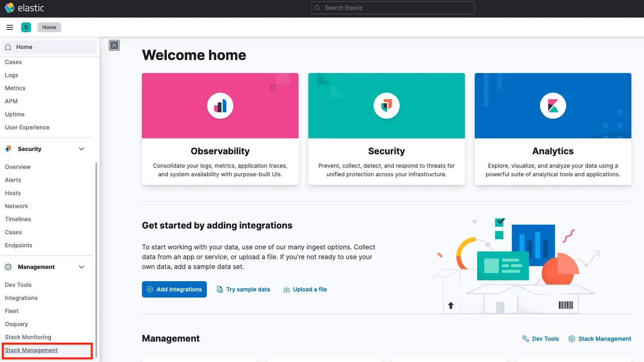644x362 pixels.
Task: Focus the Search Elastic field
Action: (x=393, y=8)
